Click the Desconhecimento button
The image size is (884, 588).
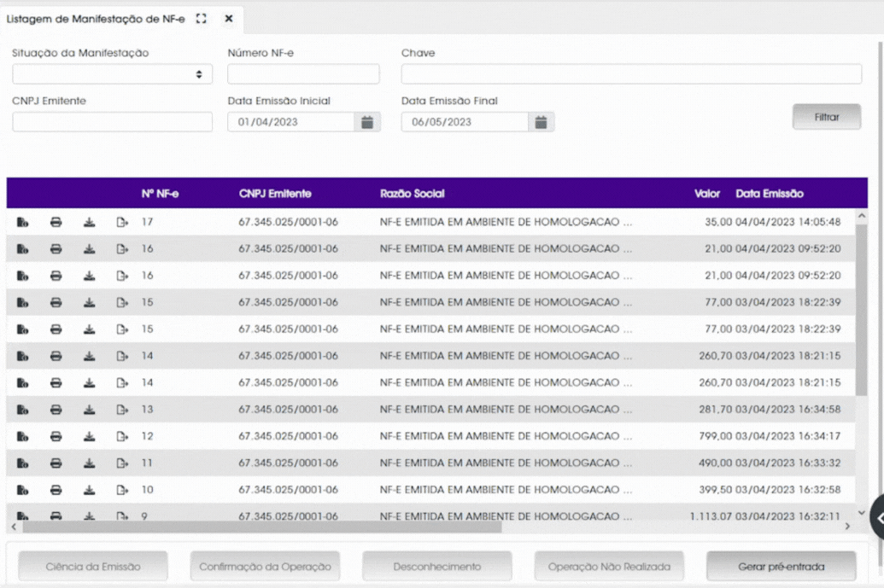coord(437,567)
